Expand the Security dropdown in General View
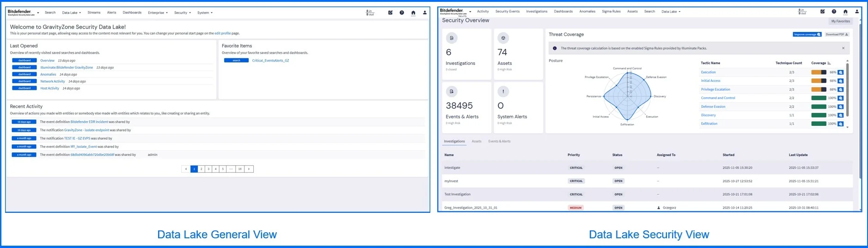 click(182, 13)
